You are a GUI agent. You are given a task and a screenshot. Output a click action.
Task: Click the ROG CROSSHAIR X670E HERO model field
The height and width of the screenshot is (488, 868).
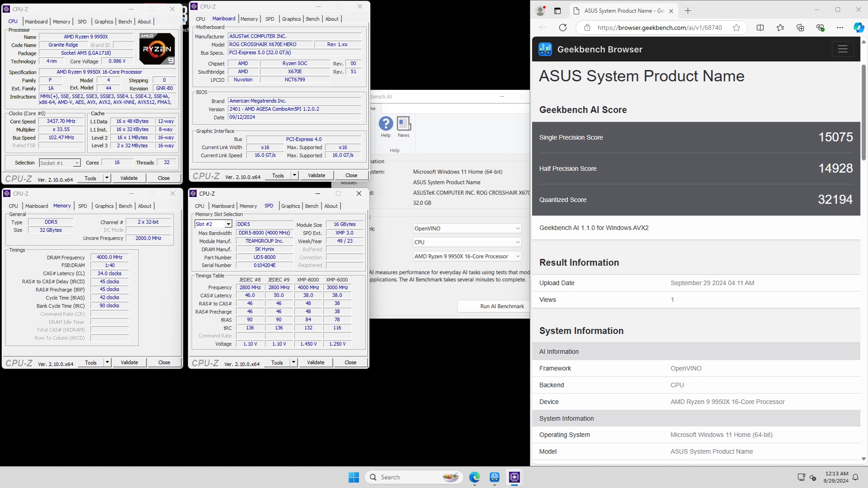coord(270,44)
